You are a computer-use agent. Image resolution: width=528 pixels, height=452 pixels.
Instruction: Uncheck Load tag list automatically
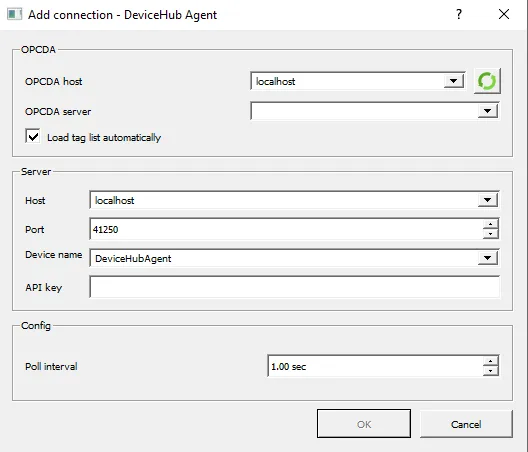coord(33,137)
